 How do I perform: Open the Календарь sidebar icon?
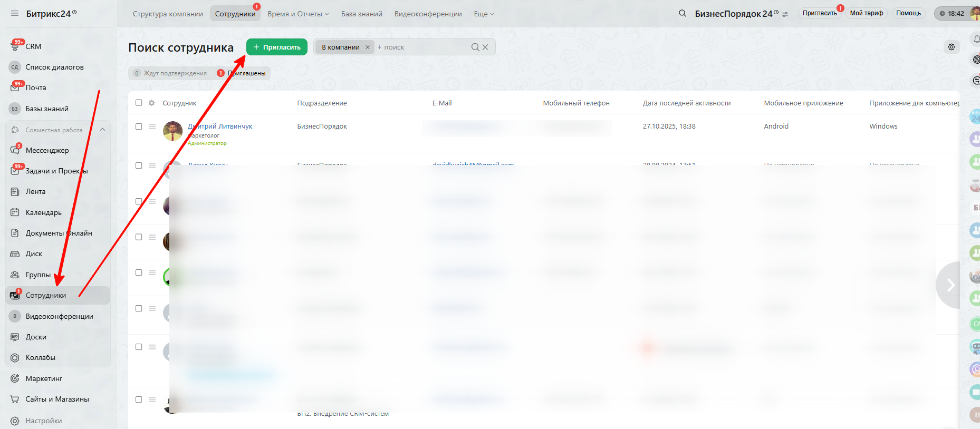[x=15, y=212]
